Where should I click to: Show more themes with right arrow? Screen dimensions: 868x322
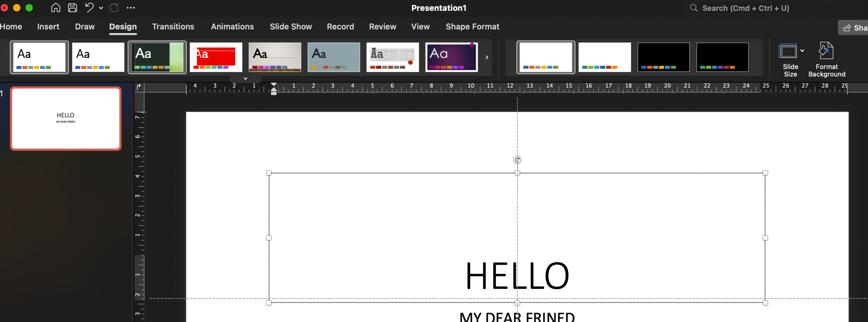(x=487, y=57)
